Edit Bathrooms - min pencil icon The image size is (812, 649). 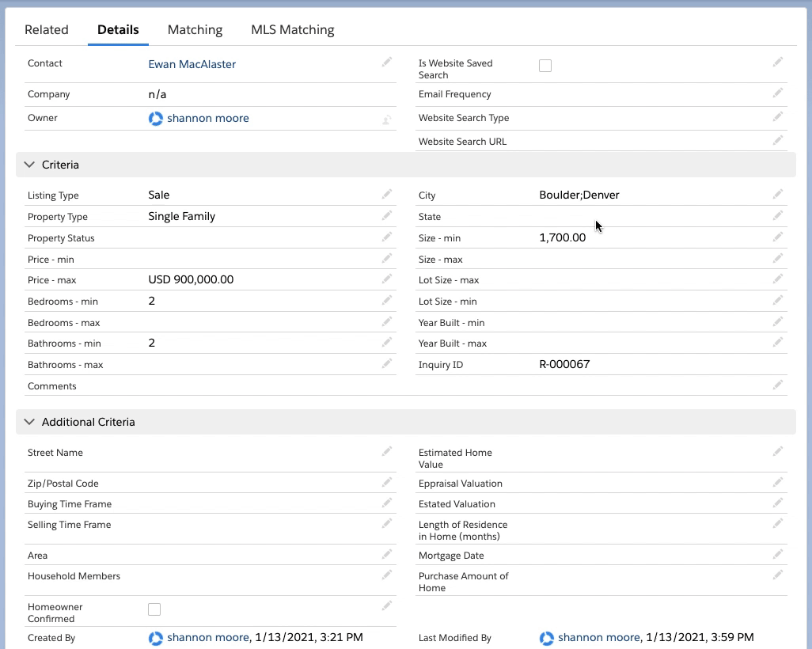point(387,342)
